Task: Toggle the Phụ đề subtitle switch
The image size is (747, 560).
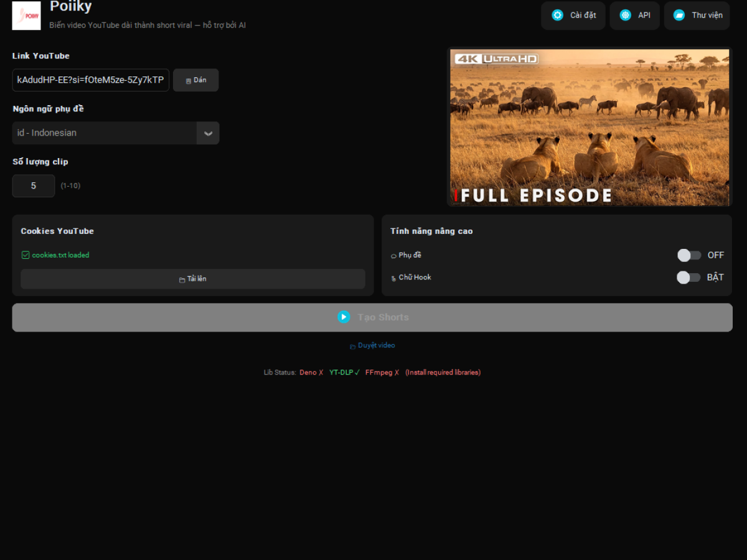Action: 689,255
